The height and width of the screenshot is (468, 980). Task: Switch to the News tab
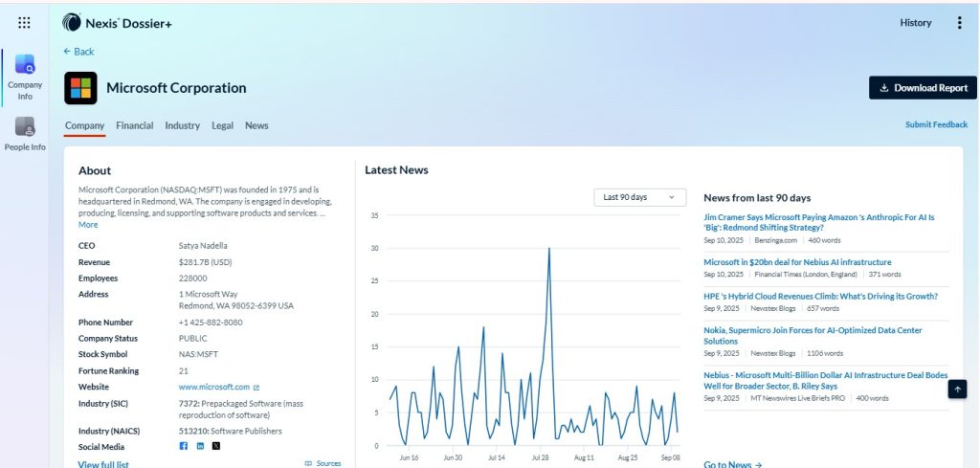(x=256, y=125)
